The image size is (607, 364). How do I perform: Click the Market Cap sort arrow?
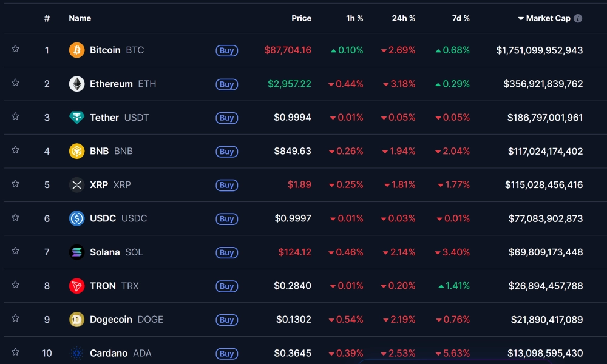pyautogui.click(x=520, y=18)
